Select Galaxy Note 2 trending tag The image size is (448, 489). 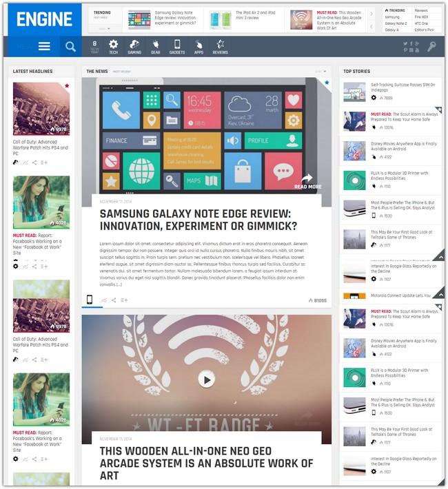click(396, 23)
